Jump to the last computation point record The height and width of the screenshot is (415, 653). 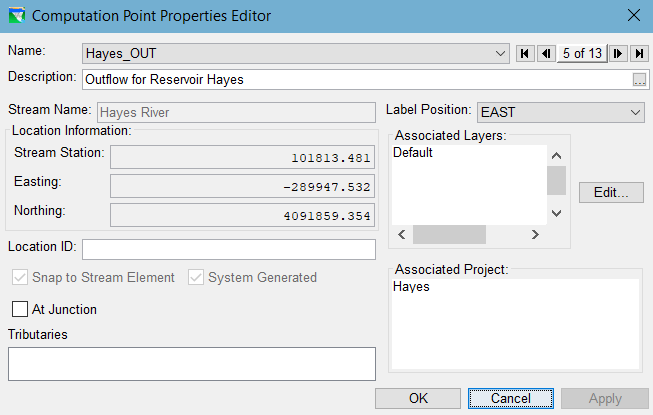click(639, 53)
